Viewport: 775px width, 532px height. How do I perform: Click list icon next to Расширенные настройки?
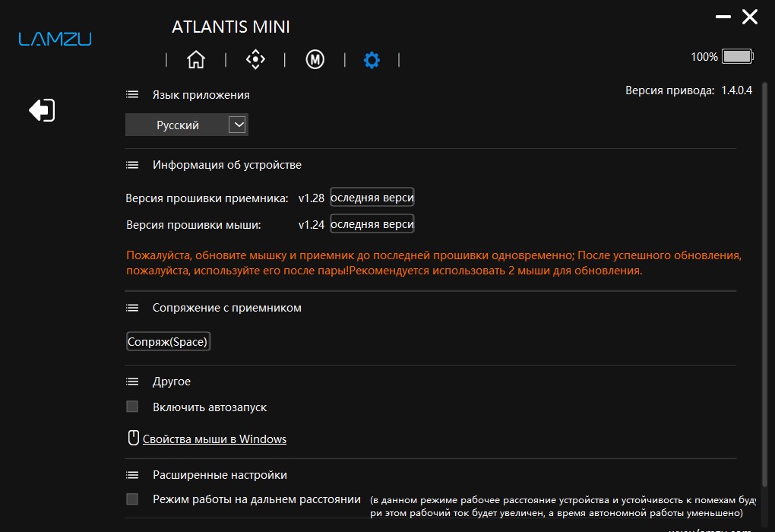click(132, 475)
